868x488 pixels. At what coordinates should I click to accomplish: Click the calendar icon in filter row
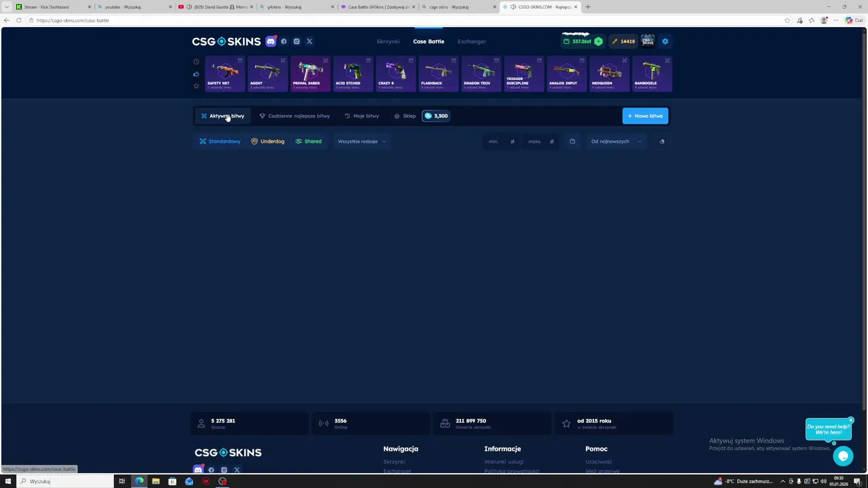(x=572, y=142)
